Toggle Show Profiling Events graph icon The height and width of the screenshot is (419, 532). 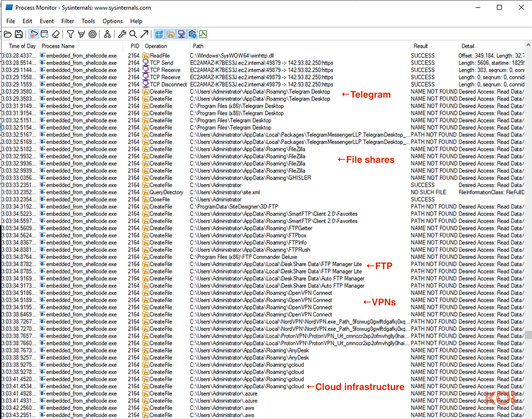[203, 34]
